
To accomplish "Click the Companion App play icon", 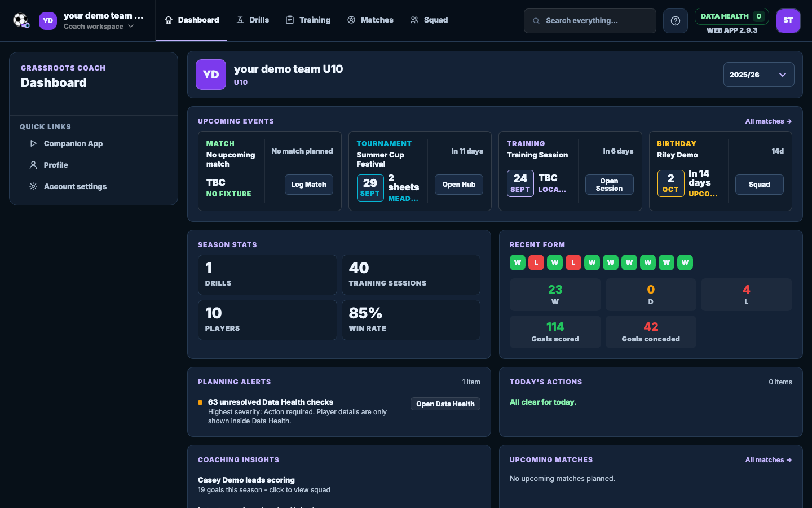I will 33,143.
